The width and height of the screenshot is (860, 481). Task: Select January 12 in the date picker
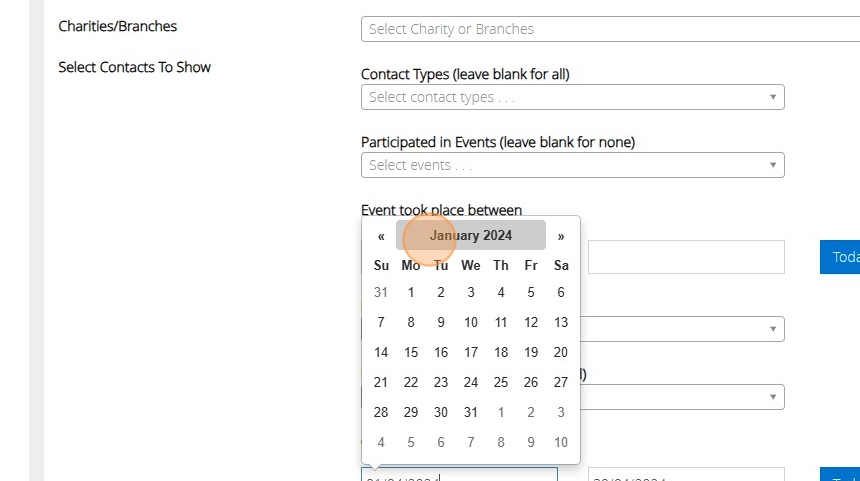click(x=531, y=322)
